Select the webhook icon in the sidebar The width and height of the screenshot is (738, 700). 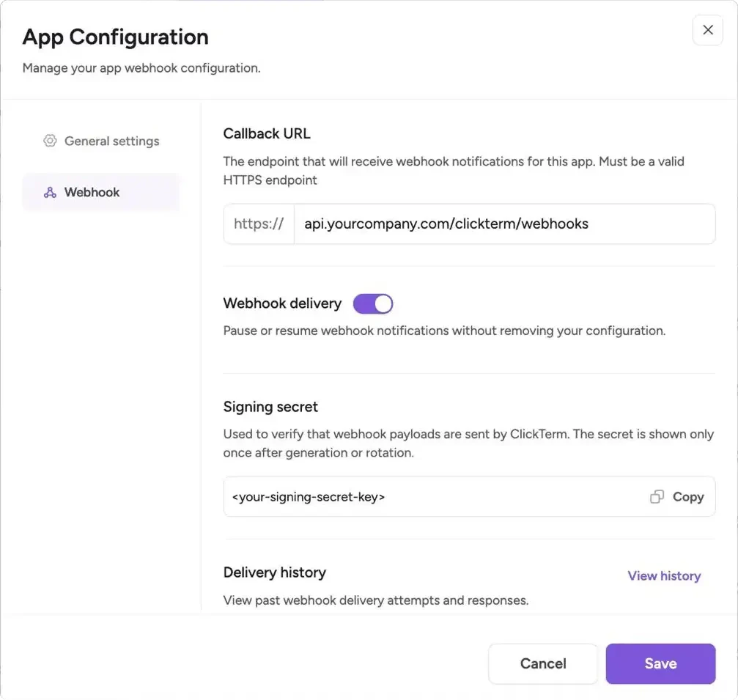coord(49,191)
